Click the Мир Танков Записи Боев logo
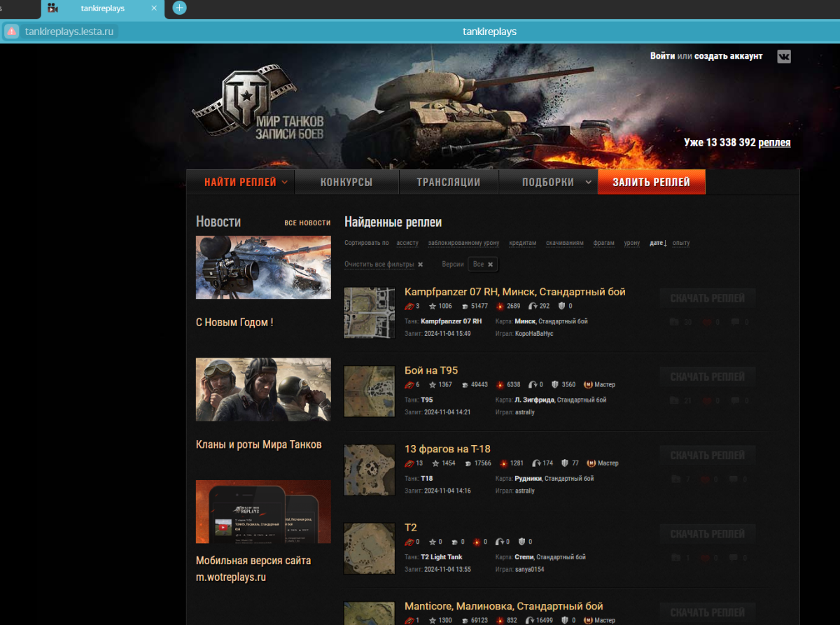The image size is (840, 625). click(x=256, y=103)
